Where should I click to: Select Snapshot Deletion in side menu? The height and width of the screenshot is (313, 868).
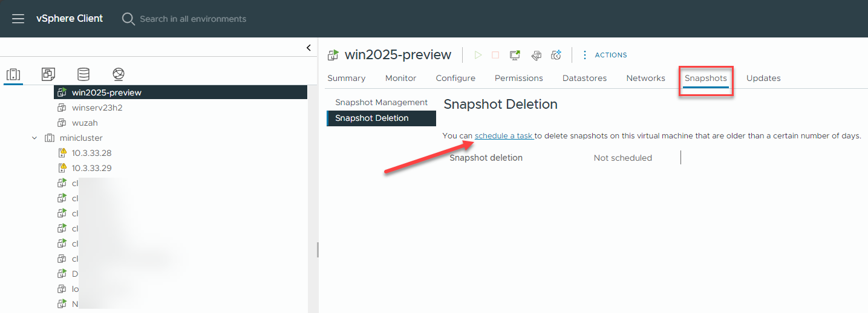click(382, 118)
